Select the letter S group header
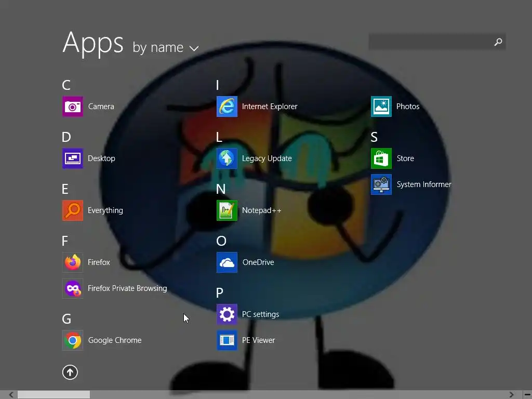The height and width of the screenshot is (399, 532). (x=374, y=137)
